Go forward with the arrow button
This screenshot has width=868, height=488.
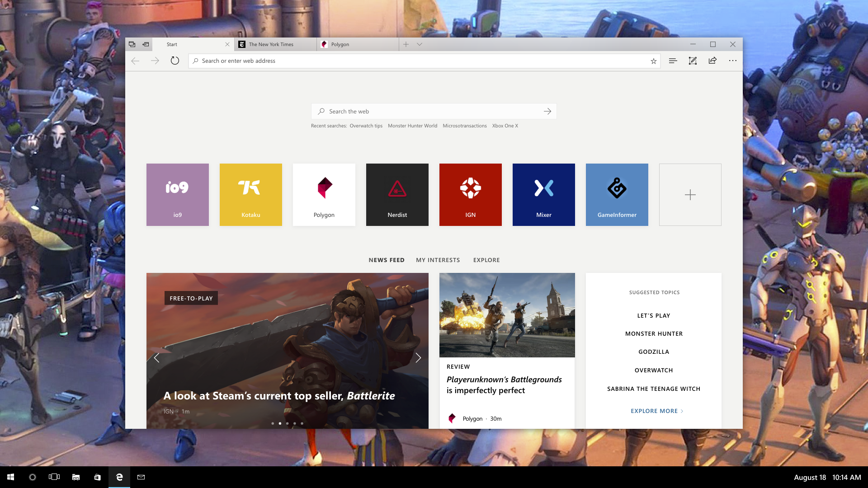click(x=155, y=61)
